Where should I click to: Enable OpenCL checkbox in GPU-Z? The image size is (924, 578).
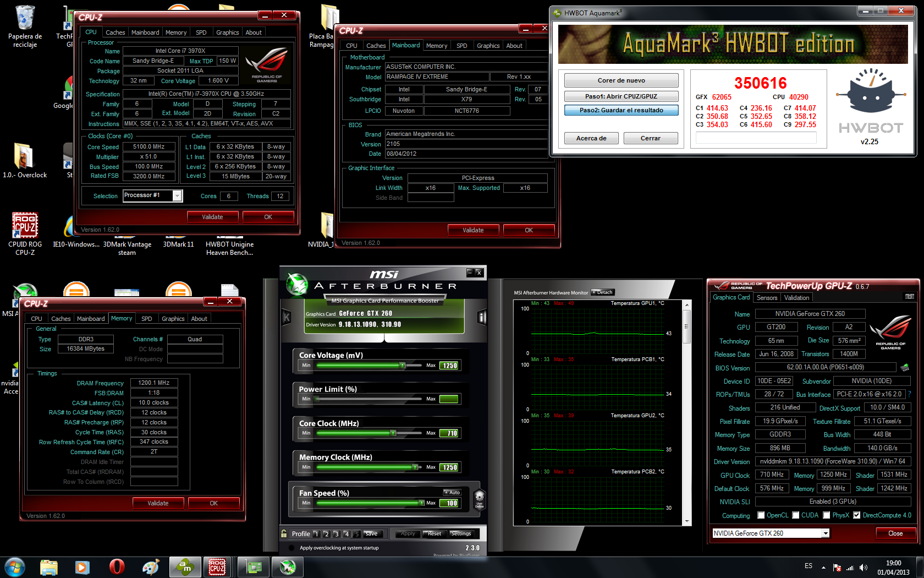[761, 515]
